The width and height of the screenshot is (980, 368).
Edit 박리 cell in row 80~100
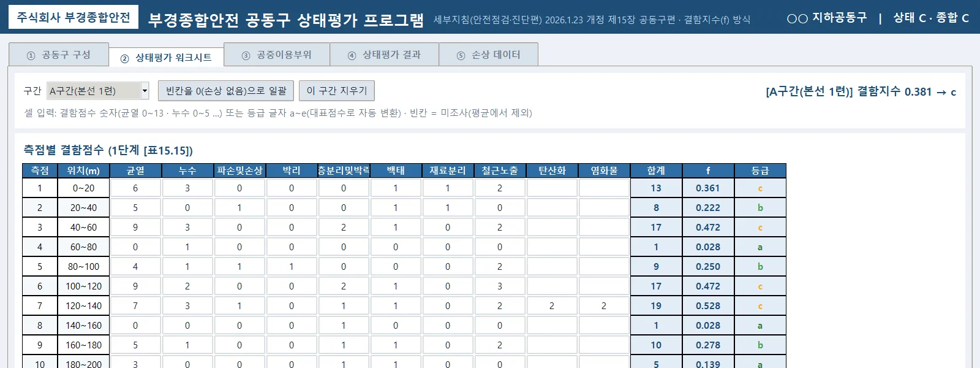coord(292,266)
